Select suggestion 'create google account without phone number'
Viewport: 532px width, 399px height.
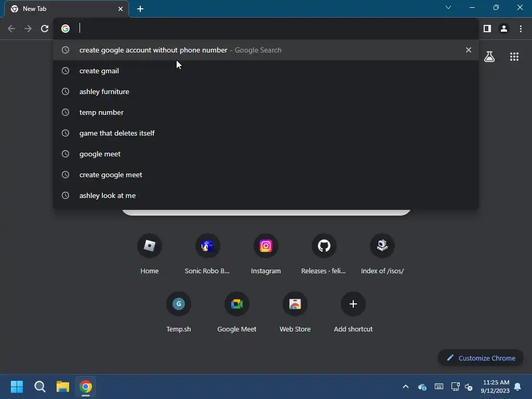coord(266,50)
